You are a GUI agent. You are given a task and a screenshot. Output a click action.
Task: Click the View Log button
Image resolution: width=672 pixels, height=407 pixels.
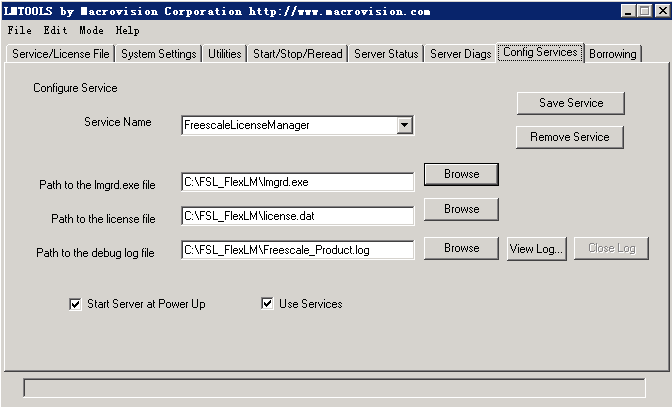(x=537, y=249)
